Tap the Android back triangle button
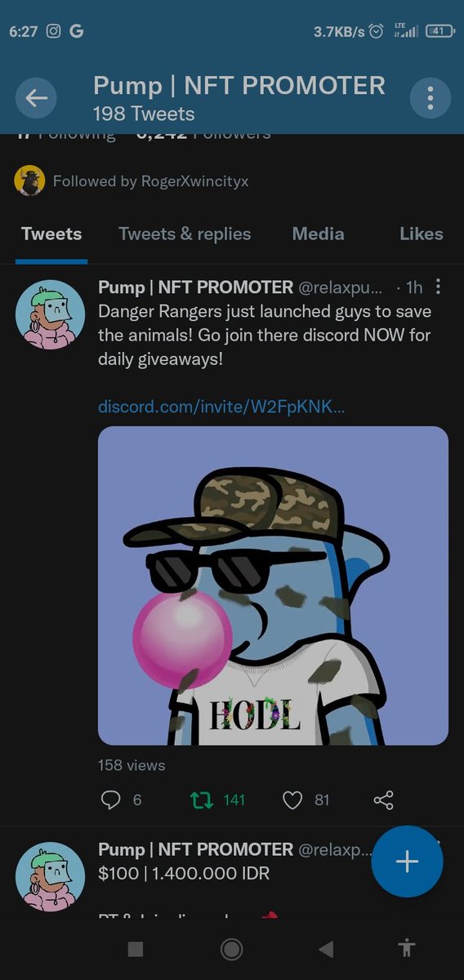This screenshot has height=980, width=464. pyautogui.click(x=326, y=949)
